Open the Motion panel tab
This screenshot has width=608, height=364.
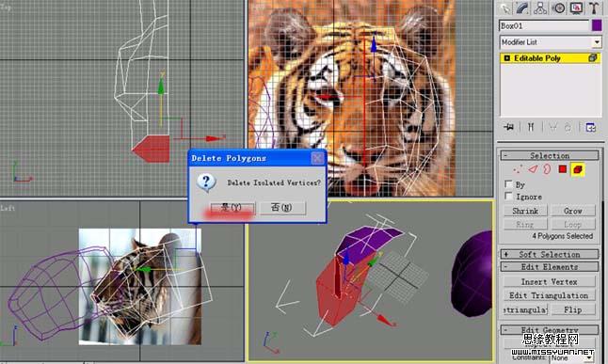coord(558,8)
